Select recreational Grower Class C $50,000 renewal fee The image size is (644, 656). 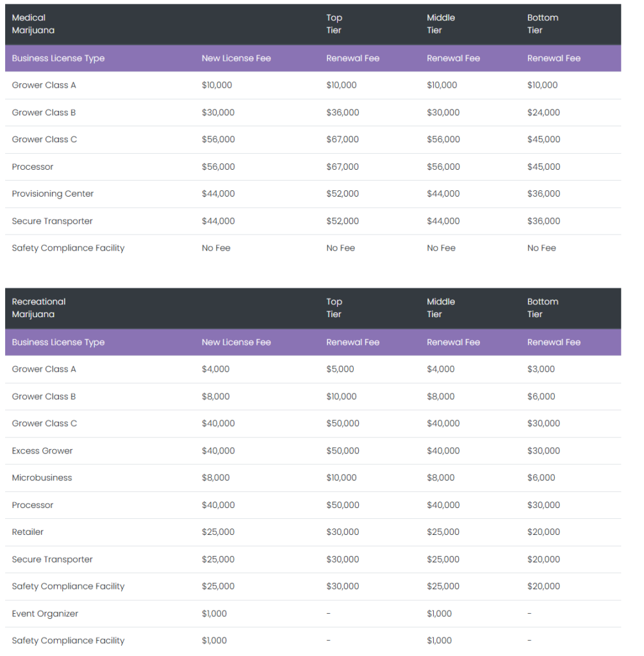coord(342,423)
